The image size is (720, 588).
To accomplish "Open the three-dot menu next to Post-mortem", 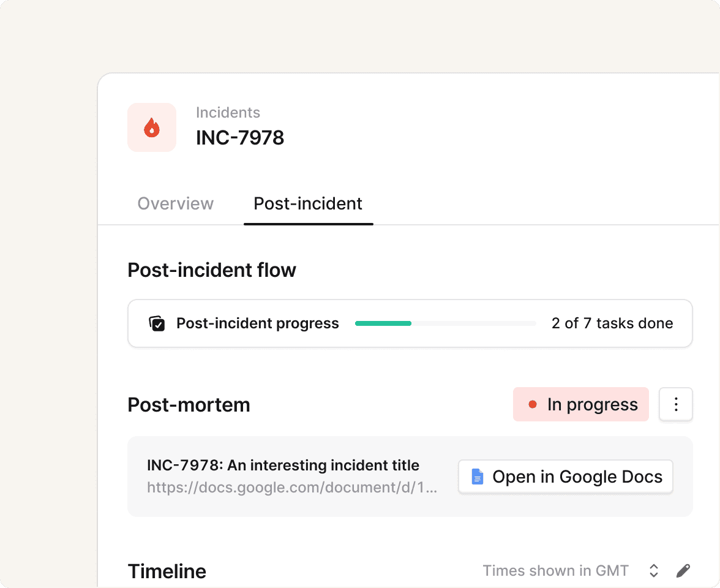I will click(676, 404).
